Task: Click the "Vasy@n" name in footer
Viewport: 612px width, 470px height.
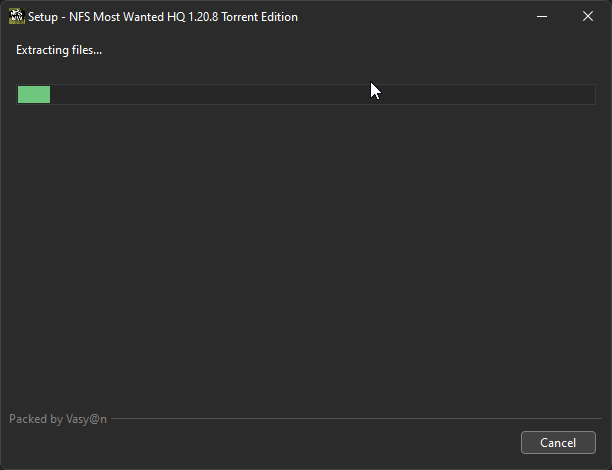Action: point(86,419)
